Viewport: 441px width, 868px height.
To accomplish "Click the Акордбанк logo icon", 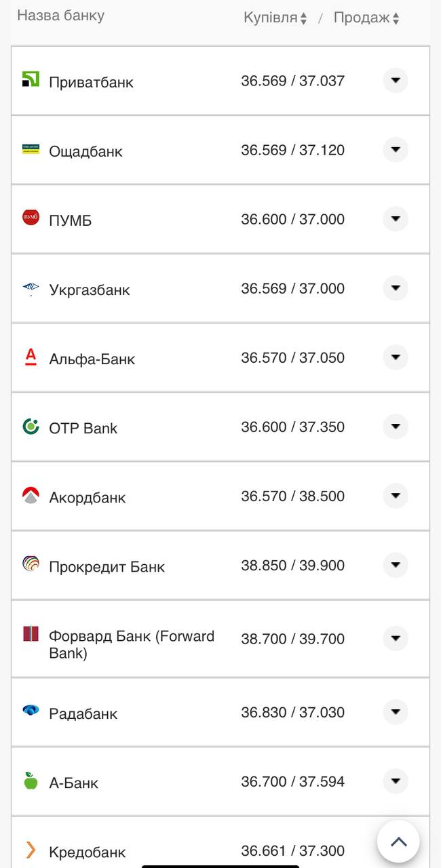I will click(31, 496).
